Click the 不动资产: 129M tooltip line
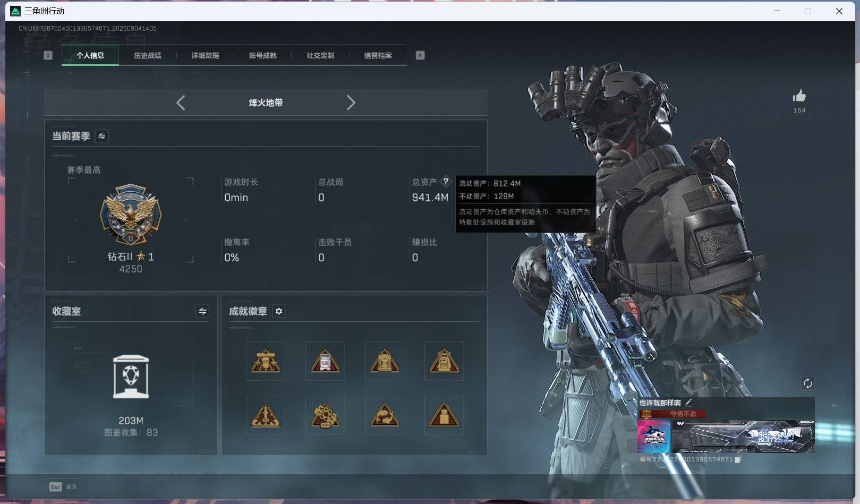Viewport: 860px width, 504px height. point(487,196)
